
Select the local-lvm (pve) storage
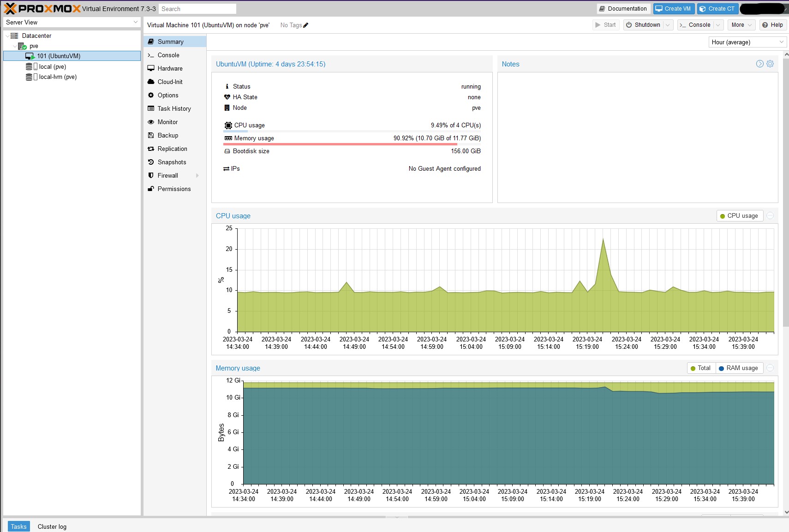(58, 77)
